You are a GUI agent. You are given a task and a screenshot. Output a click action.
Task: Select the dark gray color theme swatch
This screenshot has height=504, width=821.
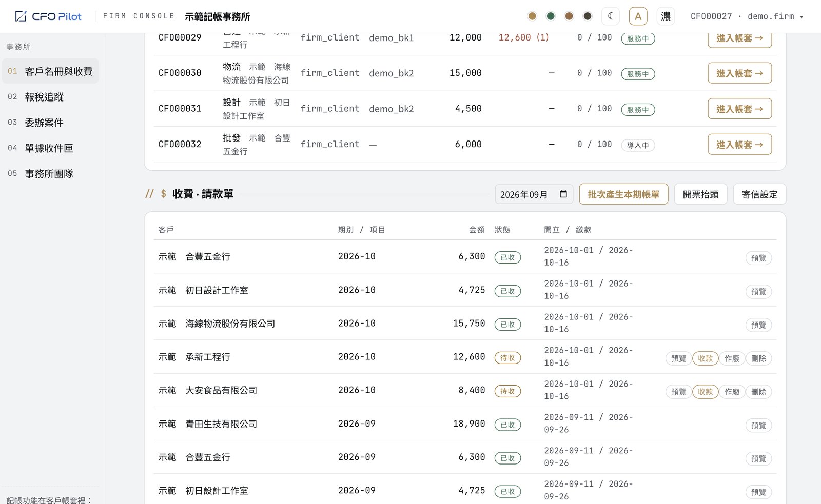588,16
